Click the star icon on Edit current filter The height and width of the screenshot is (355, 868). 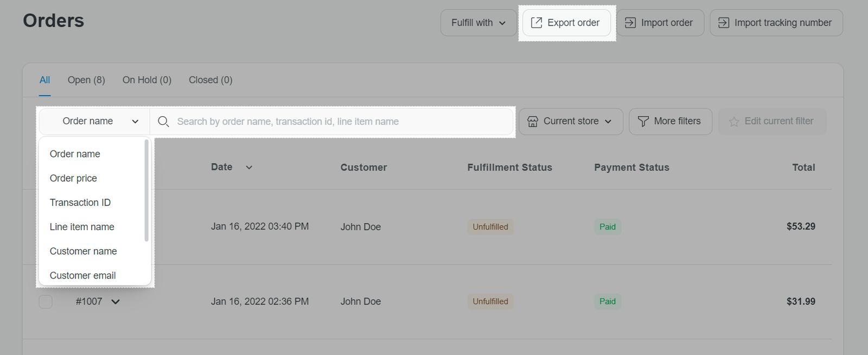pos(734,122)
